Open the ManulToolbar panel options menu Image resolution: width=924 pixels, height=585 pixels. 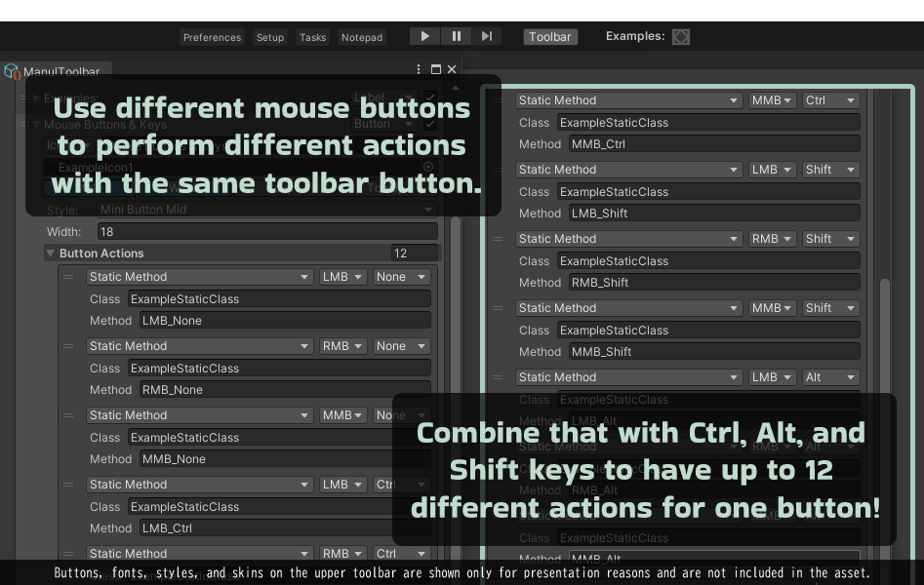pos(419,69)
